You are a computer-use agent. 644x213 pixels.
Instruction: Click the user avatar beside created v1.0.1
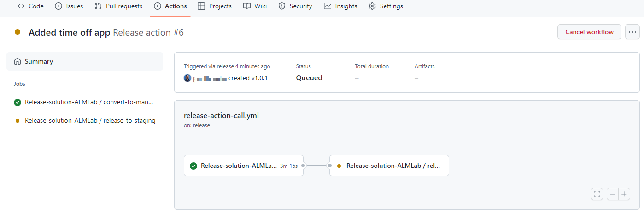pyautogui.click(x=187, y=78)
